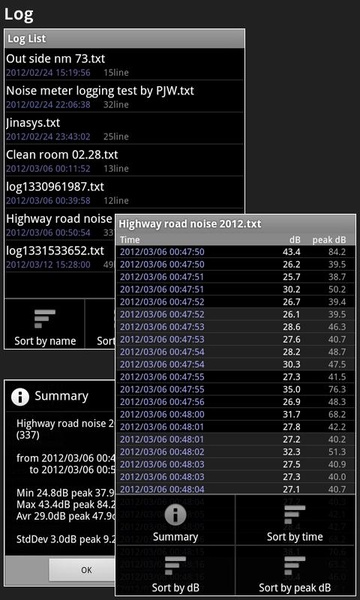Select row with 27.6 dB reading
This screenshot has width=360, height=600.
click(235, 339)
